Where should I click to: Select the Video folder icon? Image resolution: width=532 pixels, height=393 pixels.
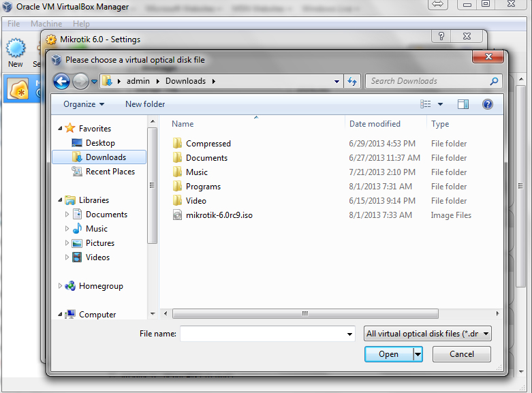(177, 200)
